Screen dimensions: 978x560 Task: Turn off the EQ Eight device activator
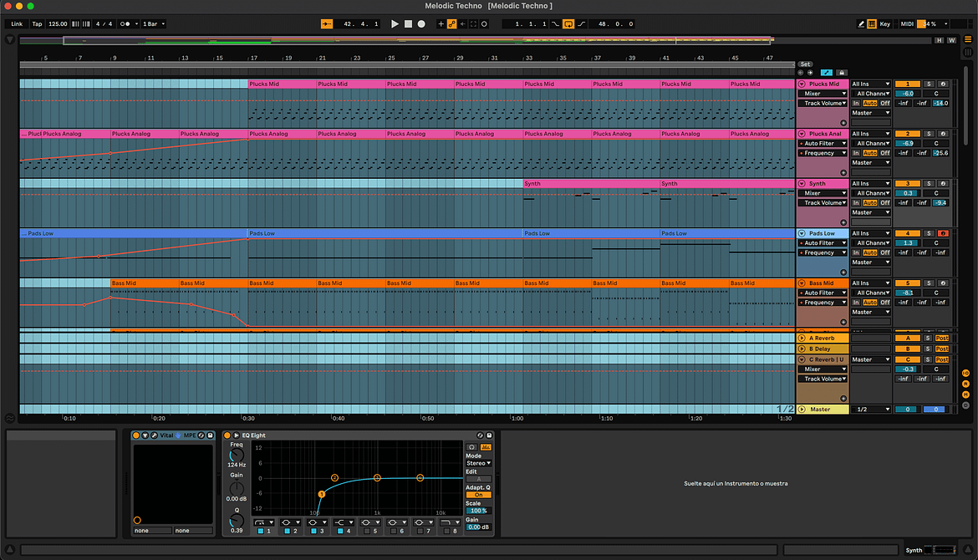tap(227, 435)
